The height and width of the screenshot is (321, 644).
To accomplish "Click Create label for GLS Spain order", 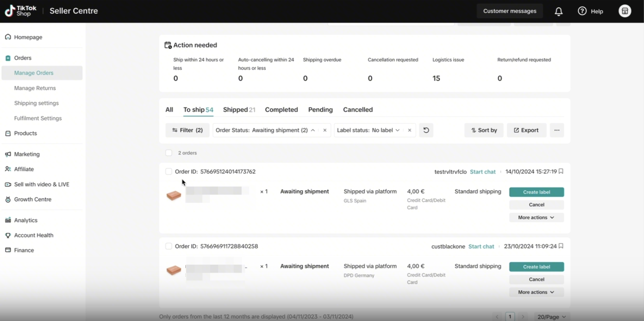I will (x=536, y=192).
